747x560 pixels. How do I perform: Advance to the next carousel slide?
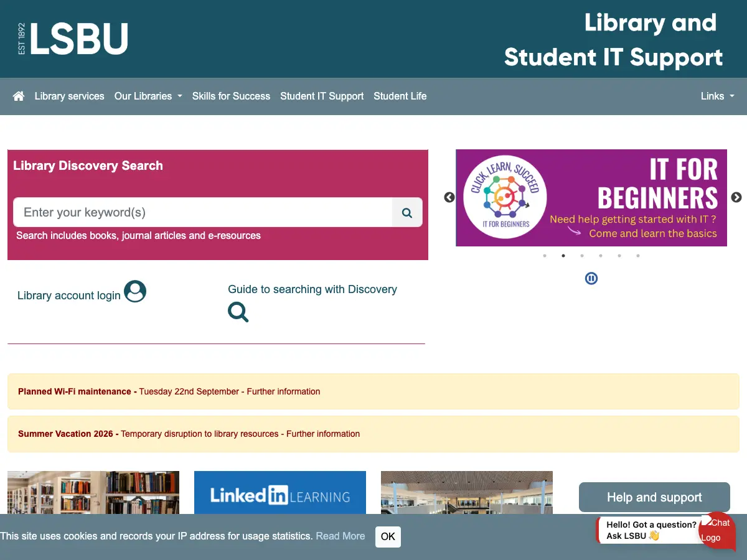pos(736,197)
